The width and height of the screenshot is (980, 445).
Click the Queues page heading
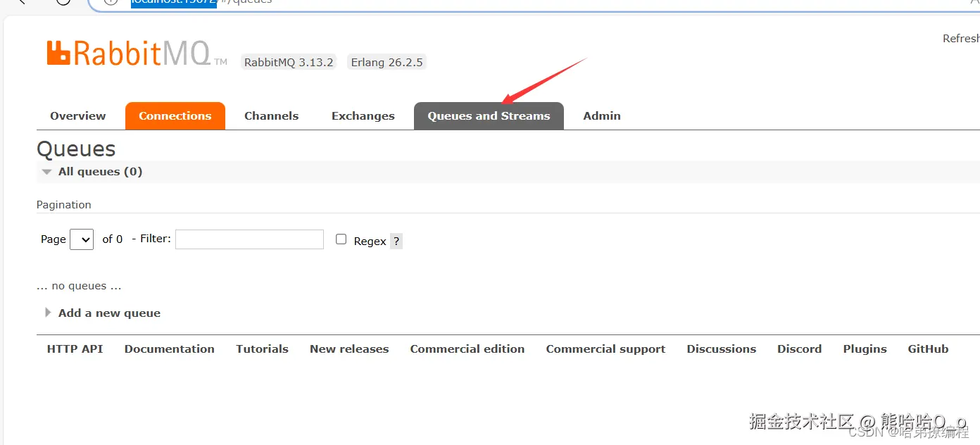click(x=76, y=149)
